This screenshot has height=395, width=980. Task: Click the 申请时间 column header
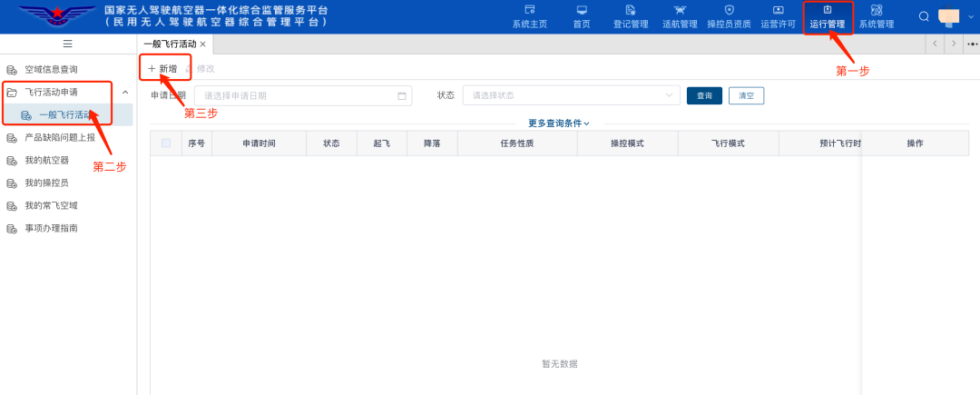click(260, 143)
